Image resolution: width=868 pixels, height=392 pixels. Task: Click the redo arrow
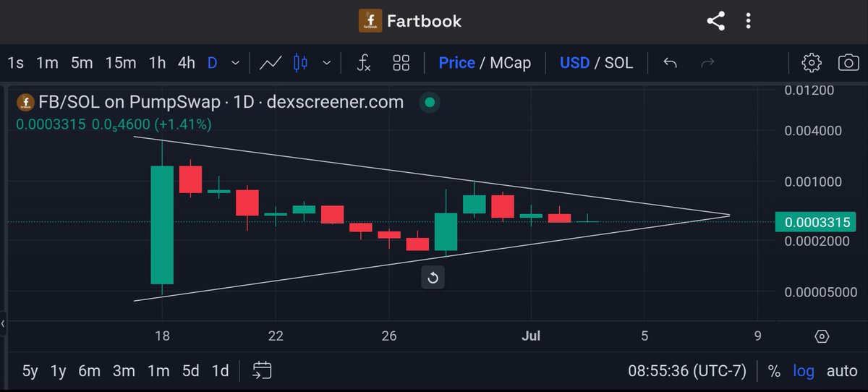coord(708,63)
